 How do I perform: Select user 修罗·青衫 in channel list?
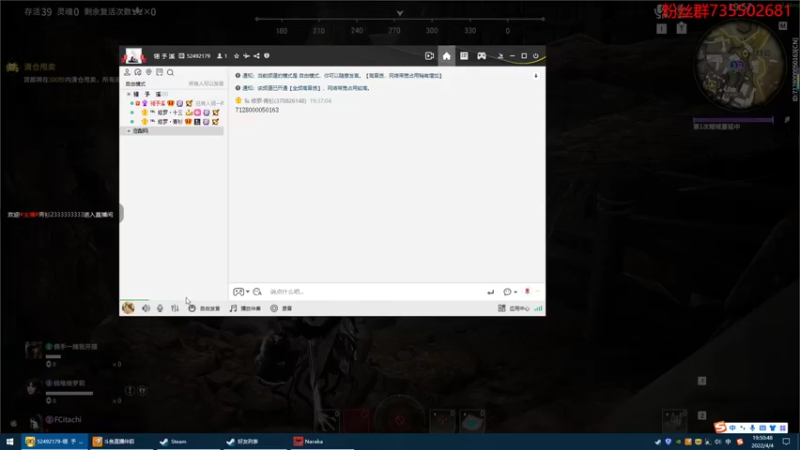pyautogui.click(x=169, y=122)
